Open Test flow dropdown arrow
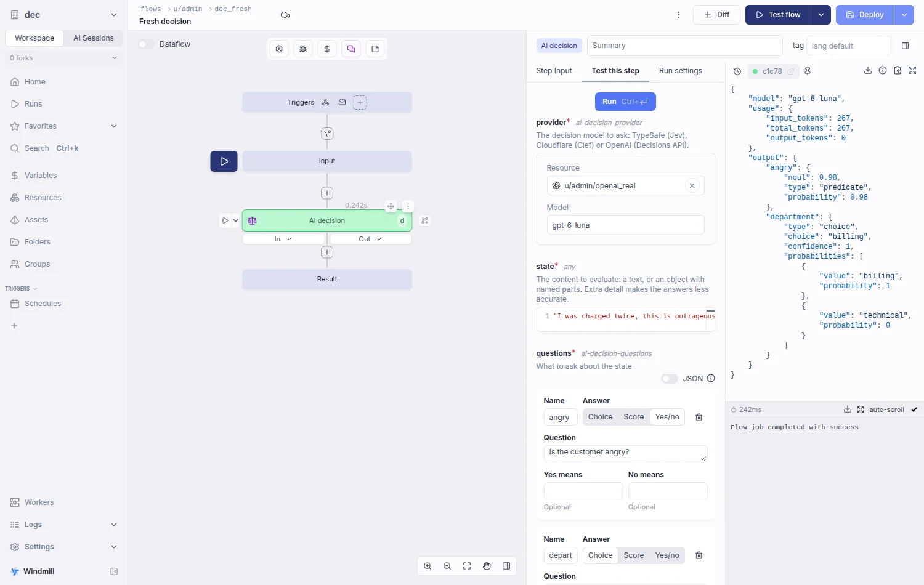 click(821, 15)
